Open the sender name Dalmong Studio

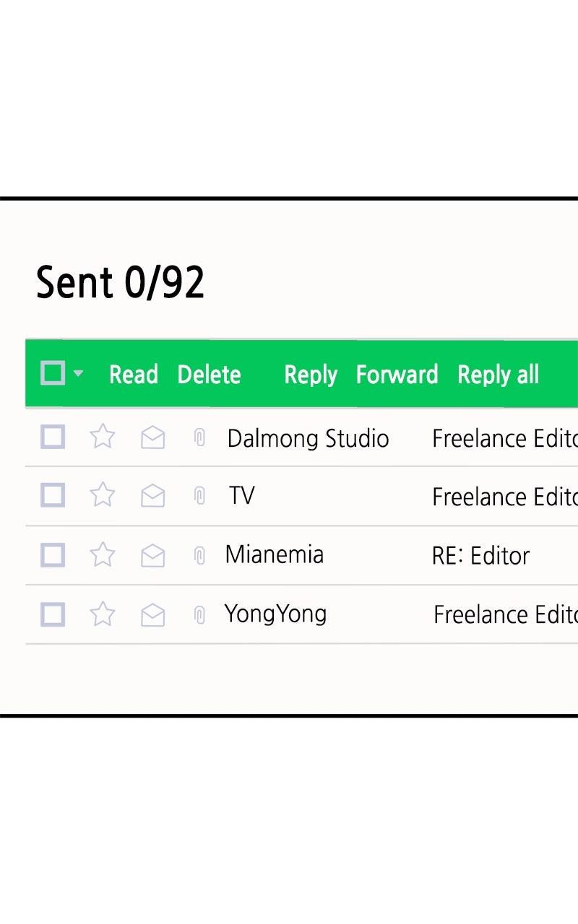pos(308,438)
